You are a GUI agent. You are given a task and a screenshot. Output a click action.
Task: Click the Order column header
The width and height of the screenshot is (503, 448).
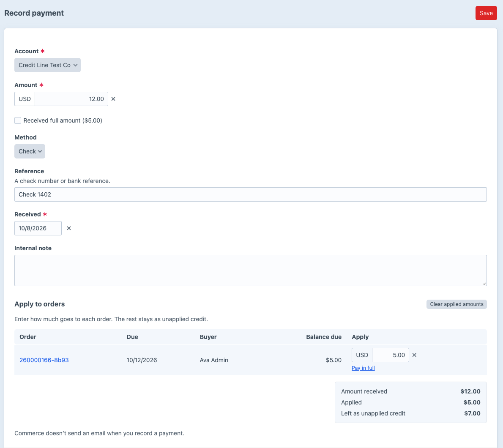tap(28, 337)
